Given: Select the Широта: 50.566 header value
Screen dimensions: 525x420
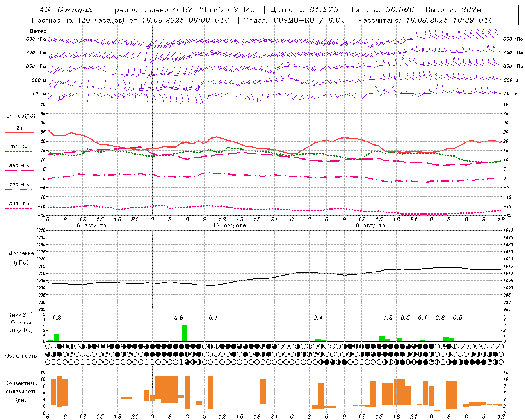Looking at the screenshot, I should (382, 10).
